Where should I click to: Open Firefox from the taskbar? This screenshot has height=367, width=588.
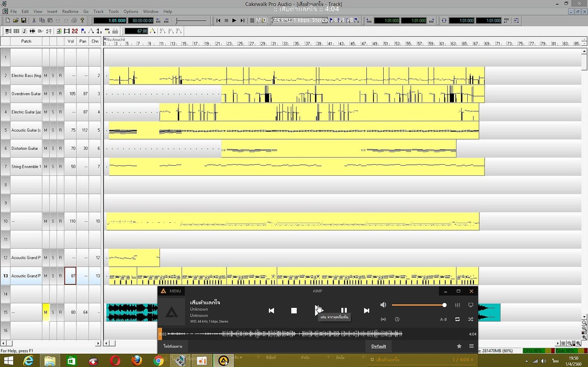point(137,360)
